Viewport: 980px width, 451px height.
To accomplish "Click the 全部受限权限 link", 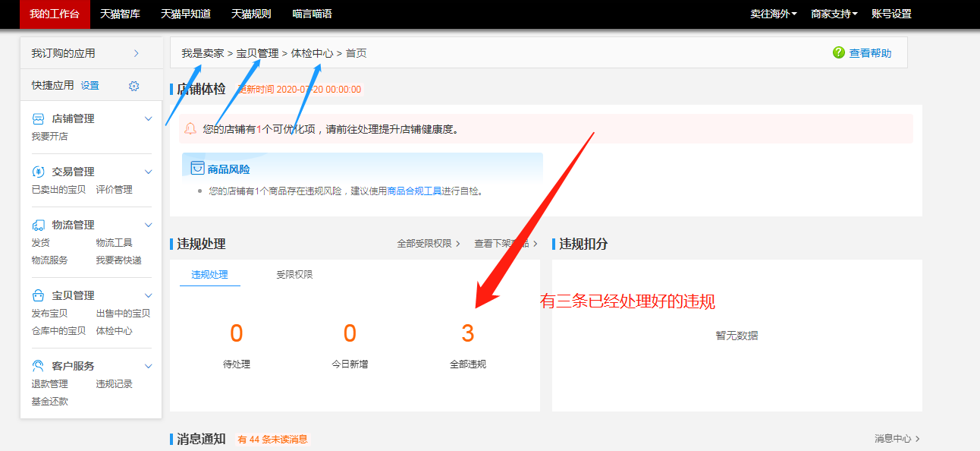I will coord(429,244).
